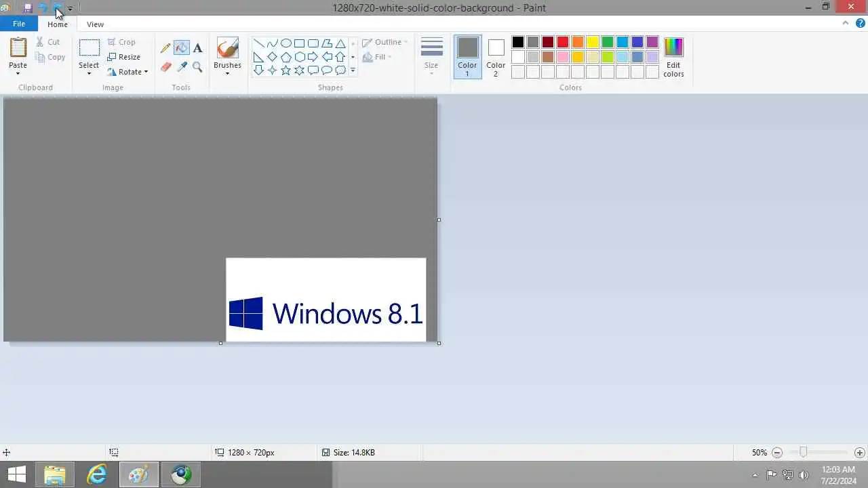Choose the Cloud callout shape
This screenshot has width=868, height=488.
340,70
